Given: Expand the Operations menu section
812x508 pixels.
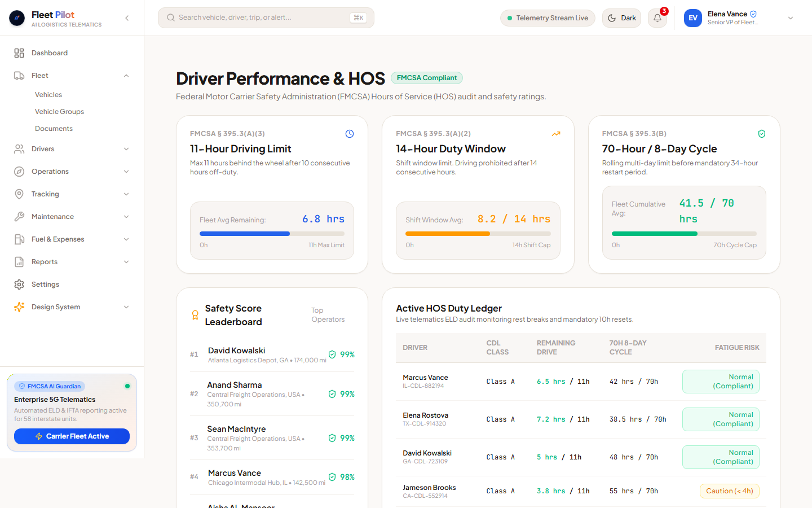Looking at the screenshot, I should pos(126,172).
